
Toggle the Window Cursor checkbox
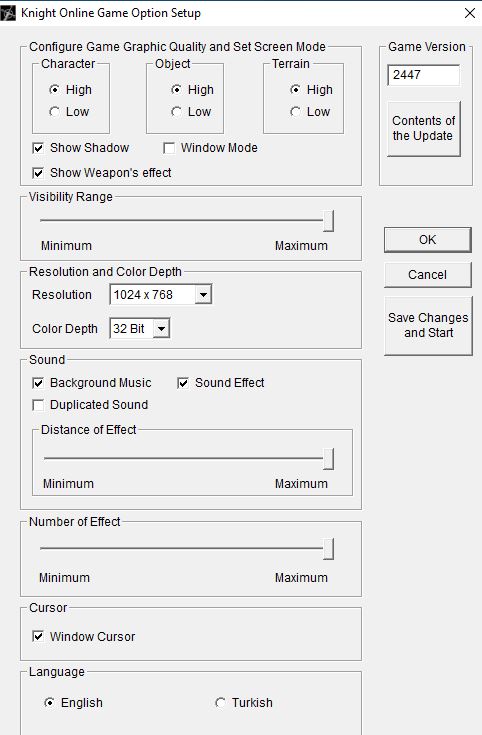click(x=38, y=637)
